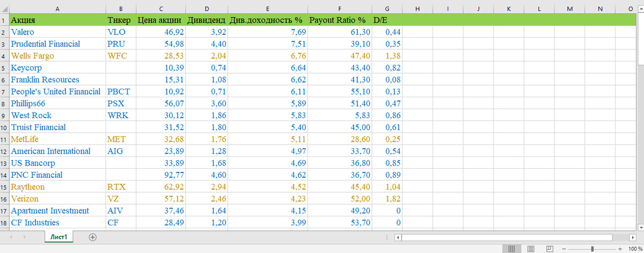The height and width of the screenshot is (253, 644).
Task: Select the price cell '92,77'
Action: coord(161,175)
